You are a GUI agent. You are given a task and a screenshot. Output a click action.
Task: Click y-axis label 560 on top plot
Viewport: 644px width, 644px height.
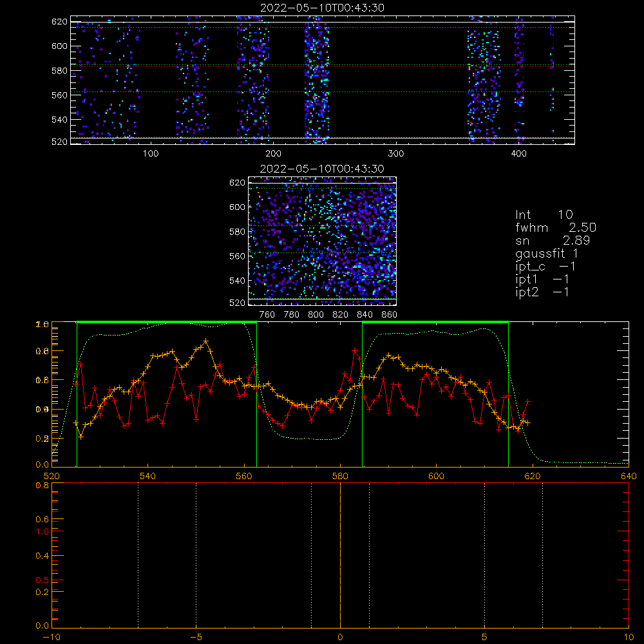point(59,95)
